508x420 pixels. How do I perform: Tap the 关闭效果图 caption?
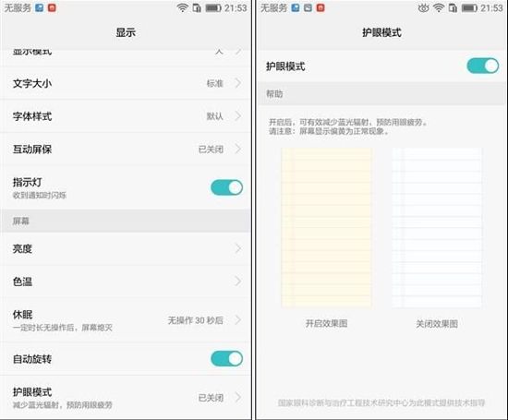click(x=437, y=323)
